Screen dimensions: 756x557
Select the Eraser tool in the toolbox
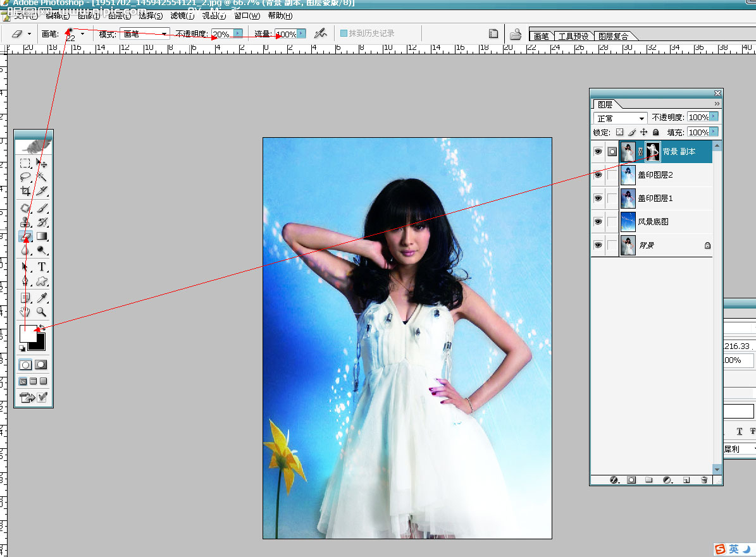tap(25, 236)
